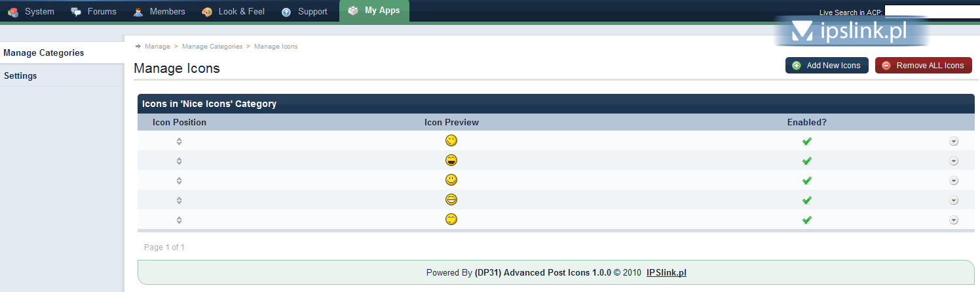The height and width of the screenshot is (292, 980).
Task: Click the Manage Icons page title
Action: (177, 68)
